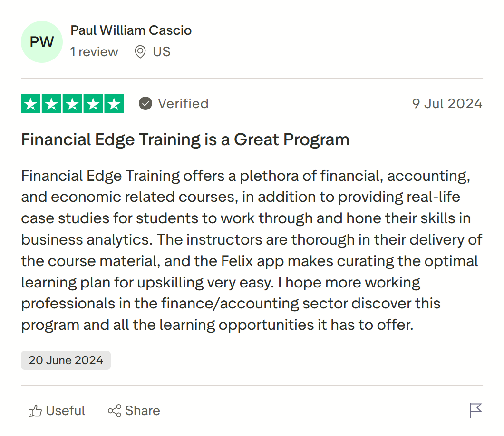Image resolution: width=504 pixels, height=436 pixels.
Task: Open the Verified label details
Action: 183,103
